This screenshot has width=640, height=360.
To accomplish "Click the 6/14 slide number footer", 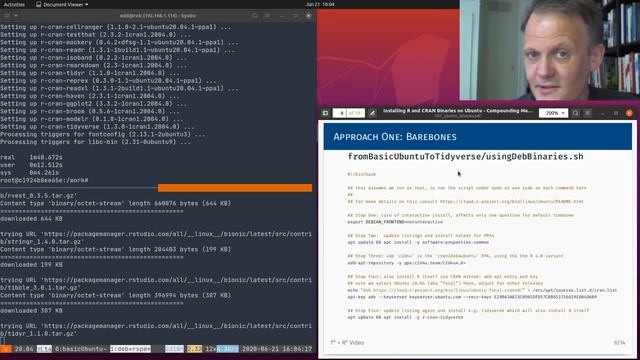I will (x=619, y=342).
